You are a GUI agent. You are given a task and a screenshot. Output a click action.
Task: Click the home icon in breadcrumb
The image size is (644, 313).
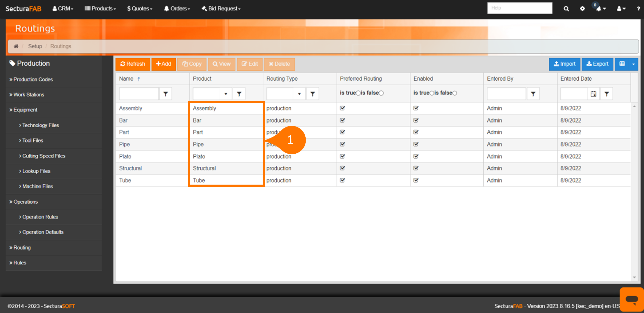pos(16,46)
